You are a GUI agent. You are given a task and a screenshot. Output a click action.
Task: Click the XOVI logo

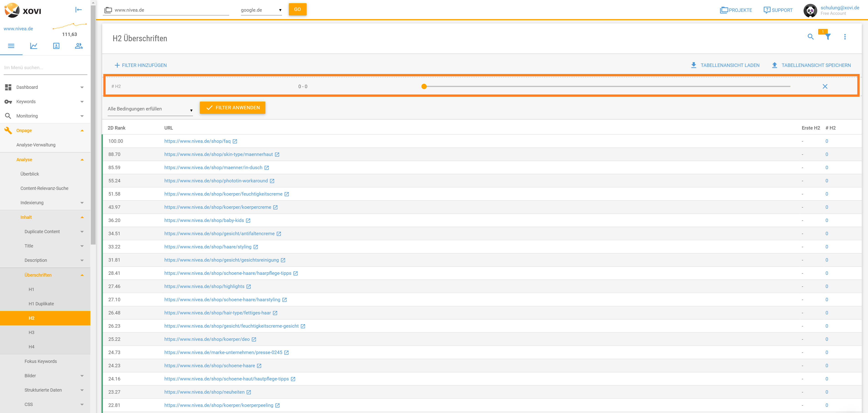pyautogui.click(x=23, y=10)
